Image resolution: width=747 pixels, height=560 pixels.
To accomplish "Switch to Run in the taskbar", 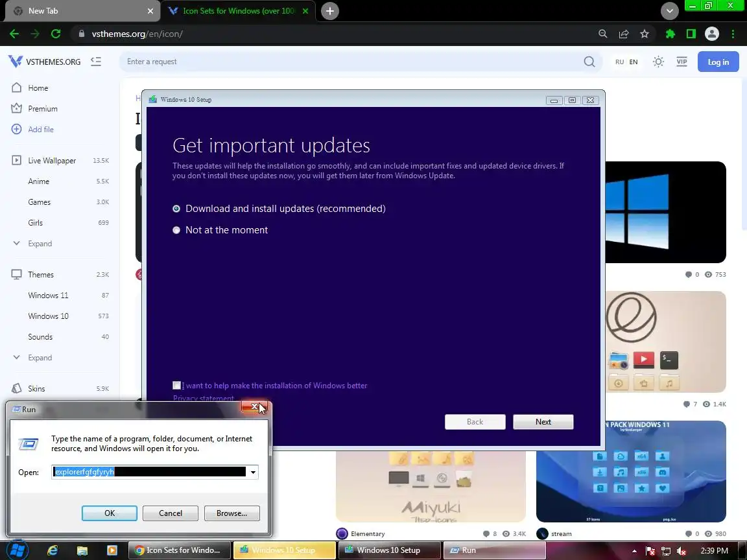I will pyautogui.click(x=495, y=550).
